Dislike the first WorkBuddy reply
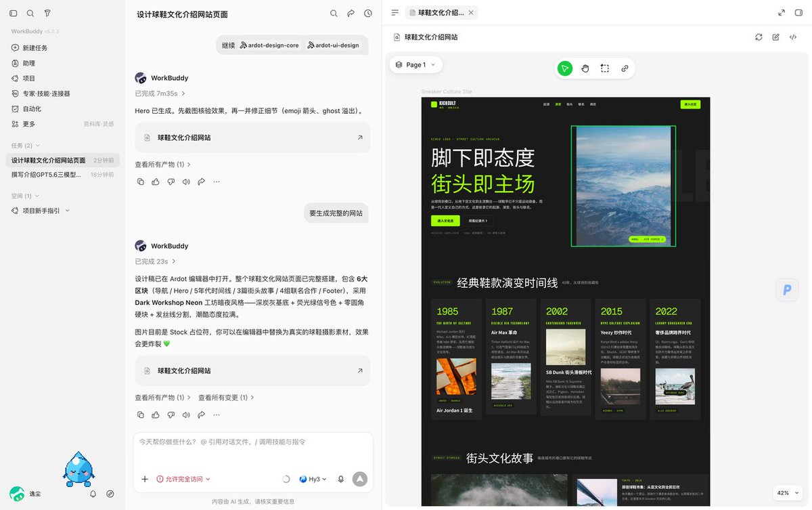 pos(171,182)
